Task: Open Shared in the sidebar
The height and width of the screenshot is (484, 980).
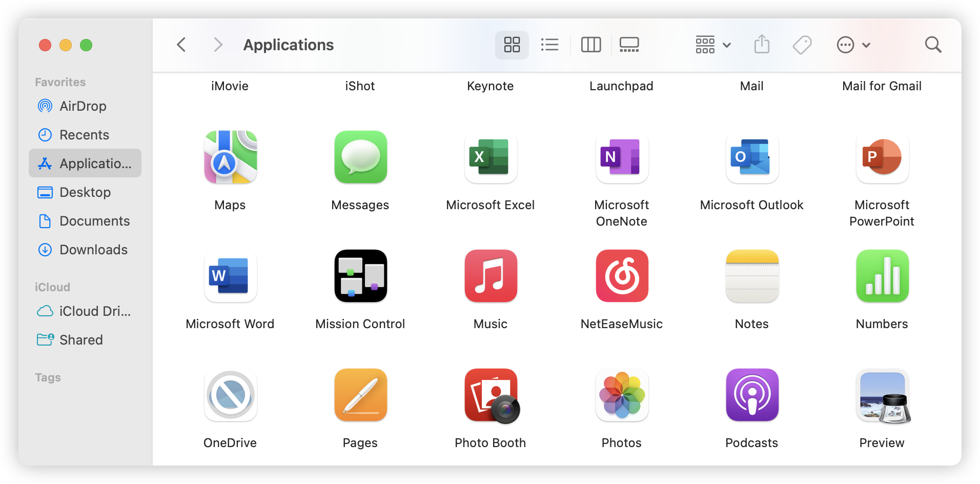Action: [85, 340]
